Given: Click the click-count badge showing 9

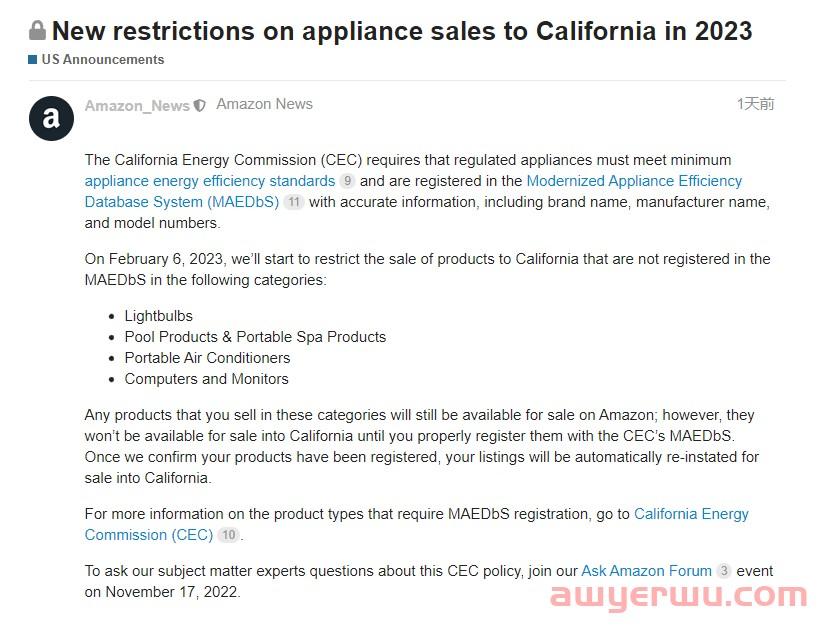Looking at the screenshot, I should (347, 181).
